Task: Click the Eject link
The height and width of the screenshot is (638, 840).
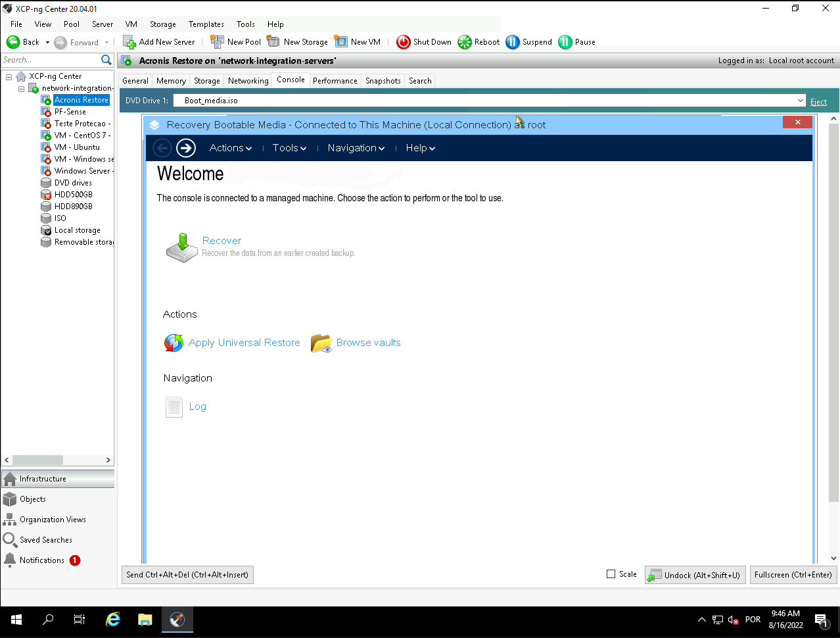Action: tap(818, 102)
